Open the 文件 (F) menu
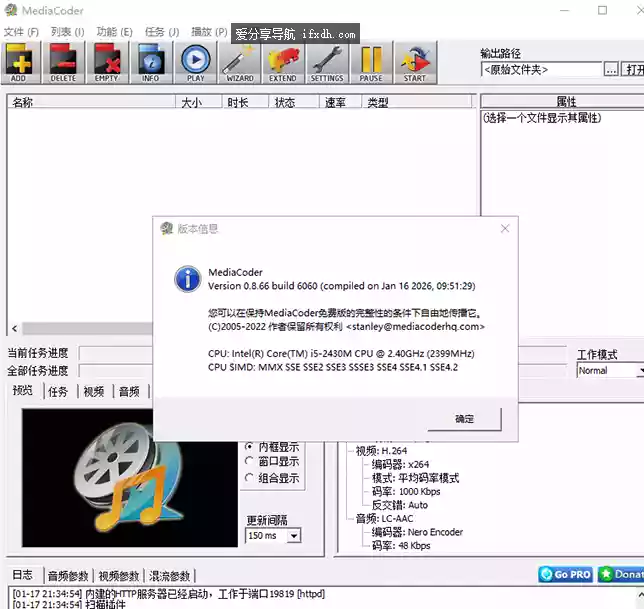This screenshot has height=609, width=644. tap(21, 32)
